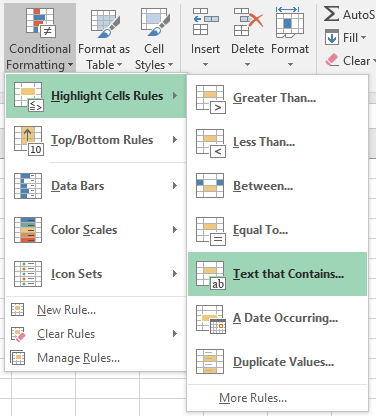
Task: Expand the Top/Bottom Rules submenu arrow
Action: 175,140
